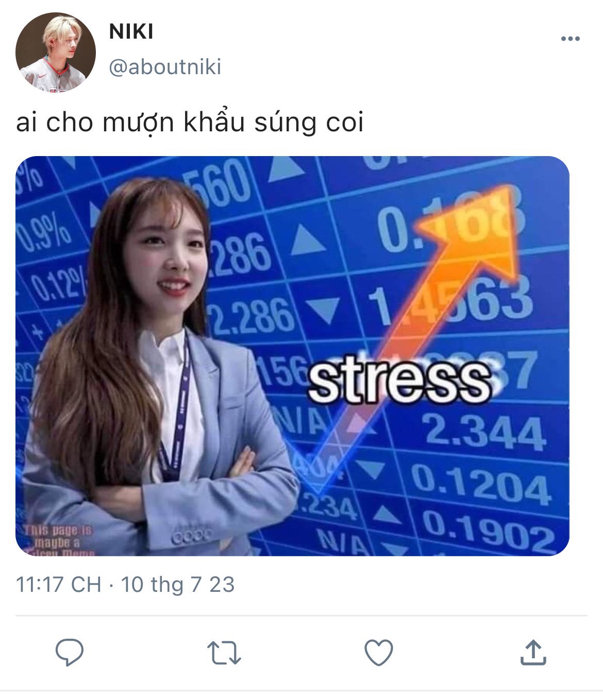
Task: Open NIKI's profile picture avatar
Action: coord(55,52)
